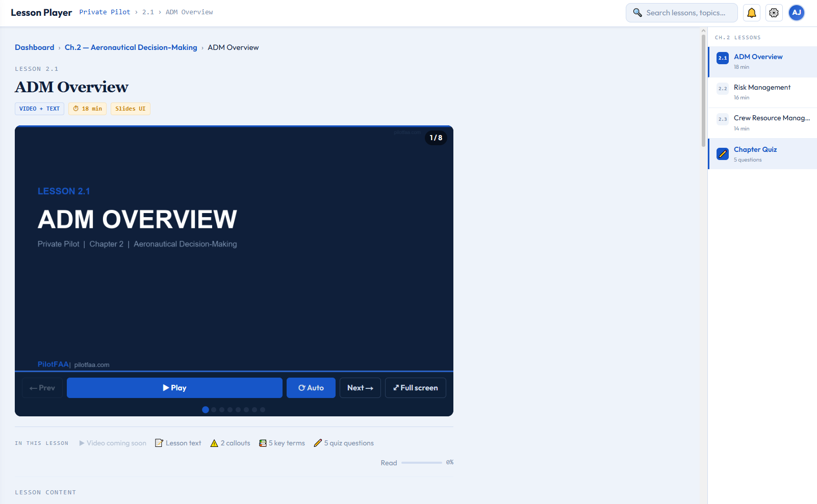This screenshot has width=817, height=504.
Task: Switch to the Risk Management lesson
Action: click(x=762, y=87)
